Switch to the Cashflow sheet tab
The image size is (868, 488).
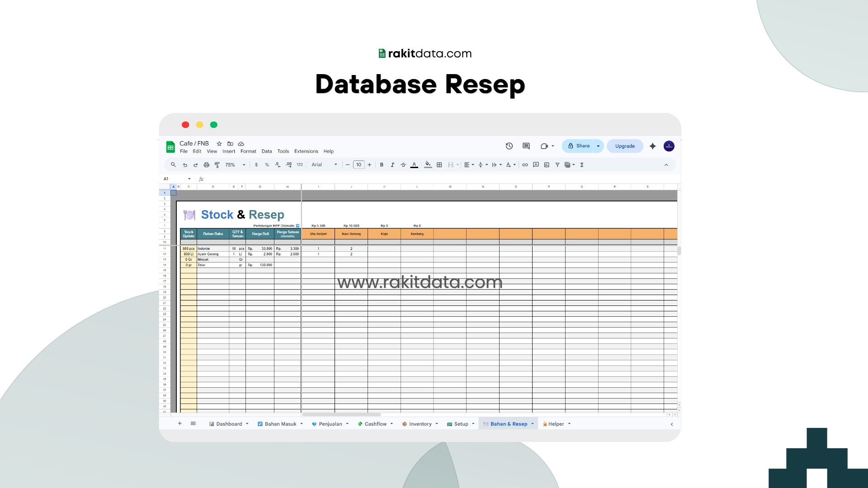click(x=375, y=424)
